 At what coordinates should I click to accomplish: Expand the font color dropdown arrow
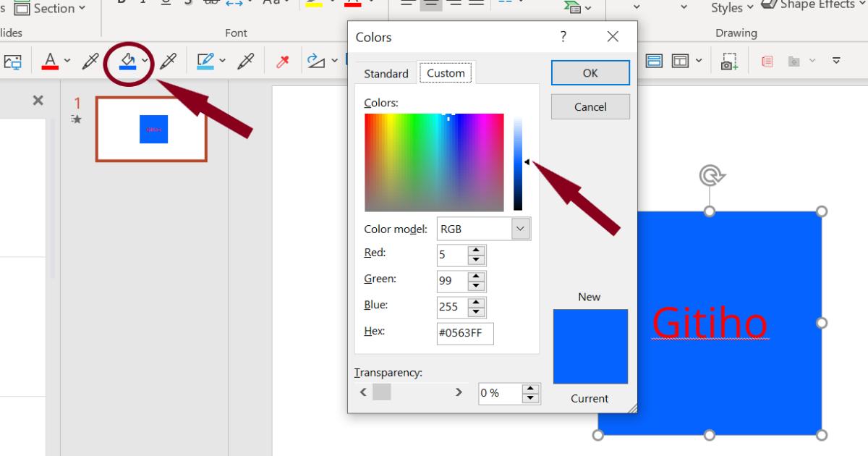(x=67, y=61)
